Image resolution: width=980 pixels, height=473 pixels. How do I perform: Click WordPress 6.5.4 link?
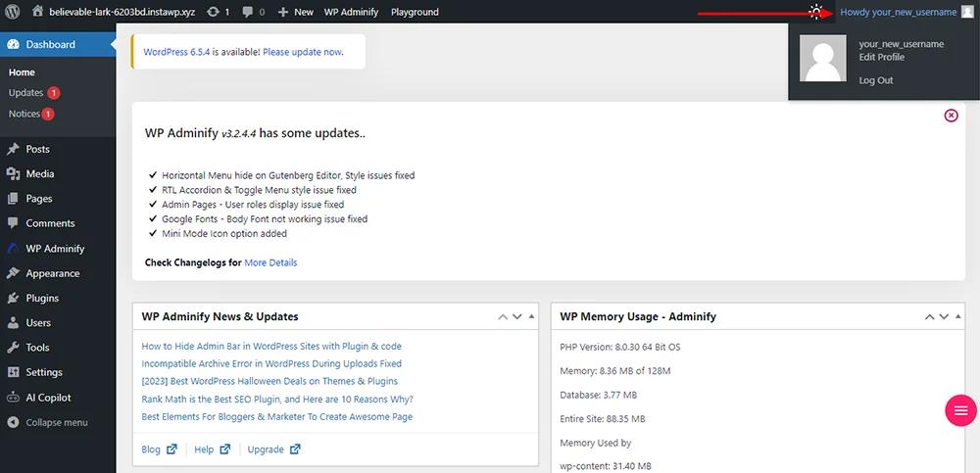coord(176,52)
